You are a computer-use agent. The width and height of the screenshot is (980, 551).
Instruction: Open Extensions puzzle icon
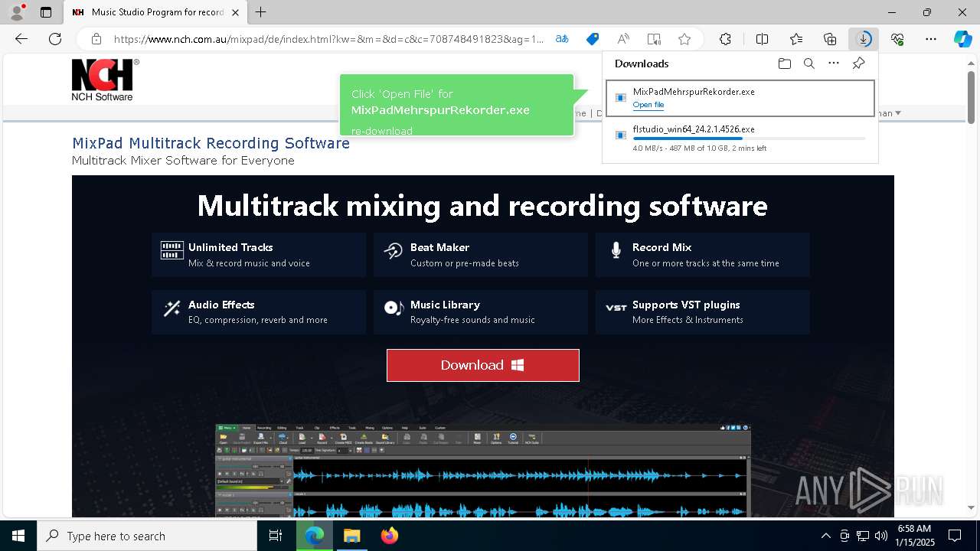[x=725, y=39]
